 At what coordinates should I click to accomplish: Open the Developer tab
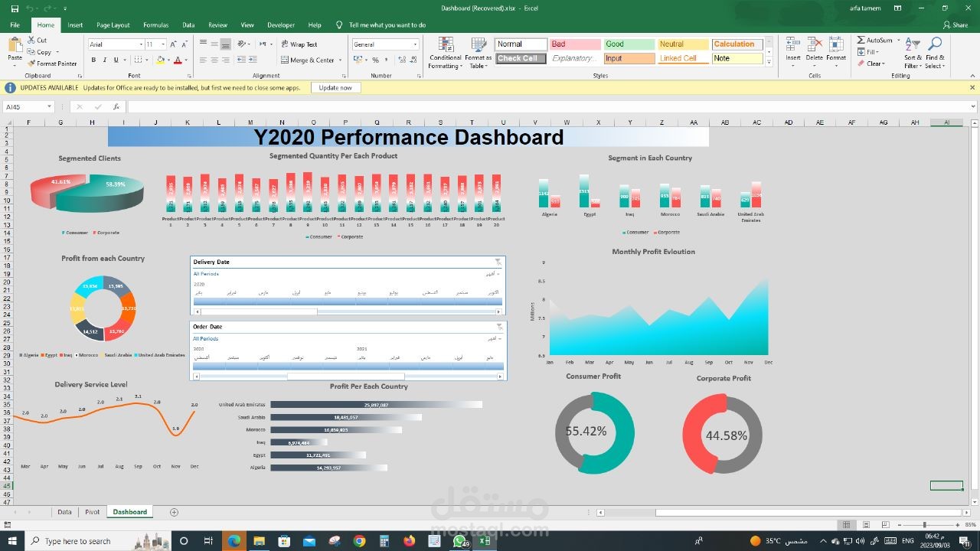281,24
